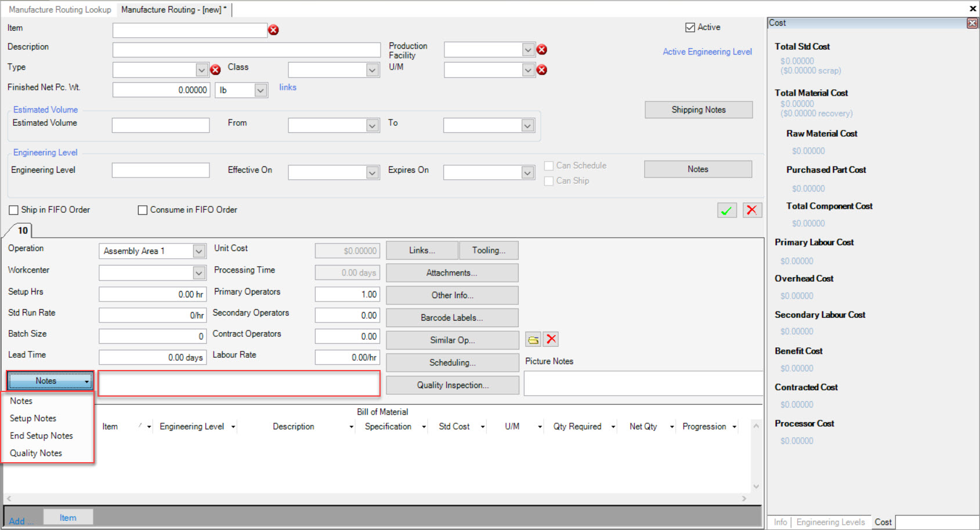980x530 pixels.
Task: Click the Active Engineering Level link
Action: click(707, 52)
